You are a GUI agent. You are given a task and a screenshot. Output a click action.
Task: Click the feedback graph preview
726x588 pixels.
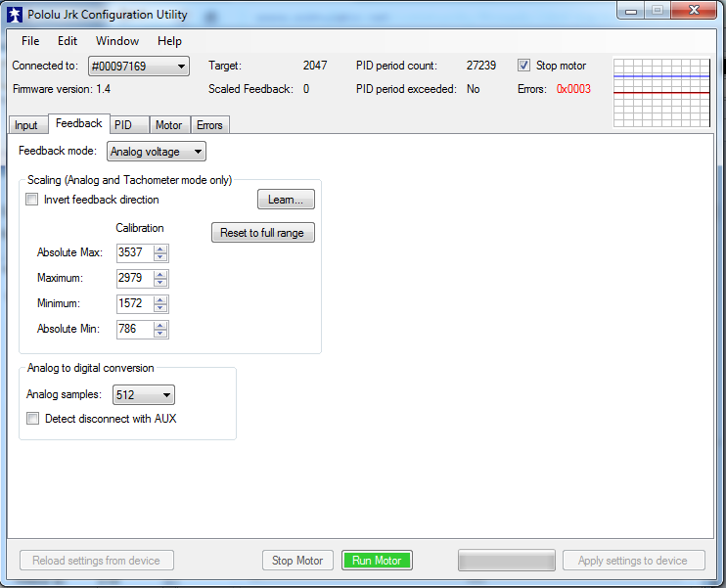661,92
